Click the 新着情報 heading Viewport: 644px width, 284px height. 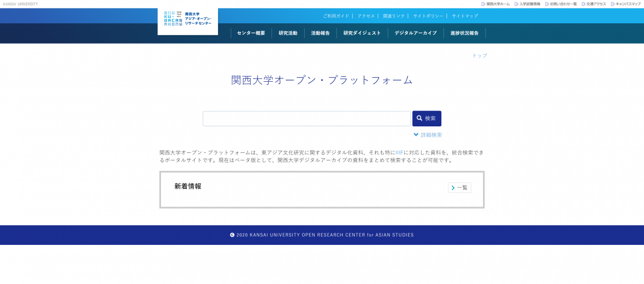tap(188, 186)
